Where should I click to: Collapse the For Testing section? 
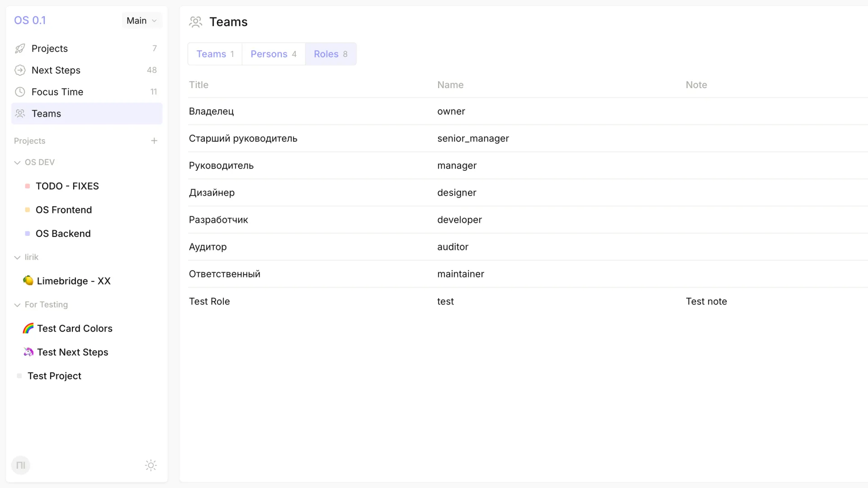(x=17, y=305)
